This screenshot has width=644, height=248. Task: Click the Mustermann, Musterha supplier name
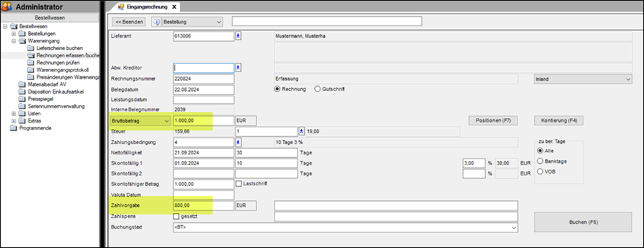click(301, 36)
